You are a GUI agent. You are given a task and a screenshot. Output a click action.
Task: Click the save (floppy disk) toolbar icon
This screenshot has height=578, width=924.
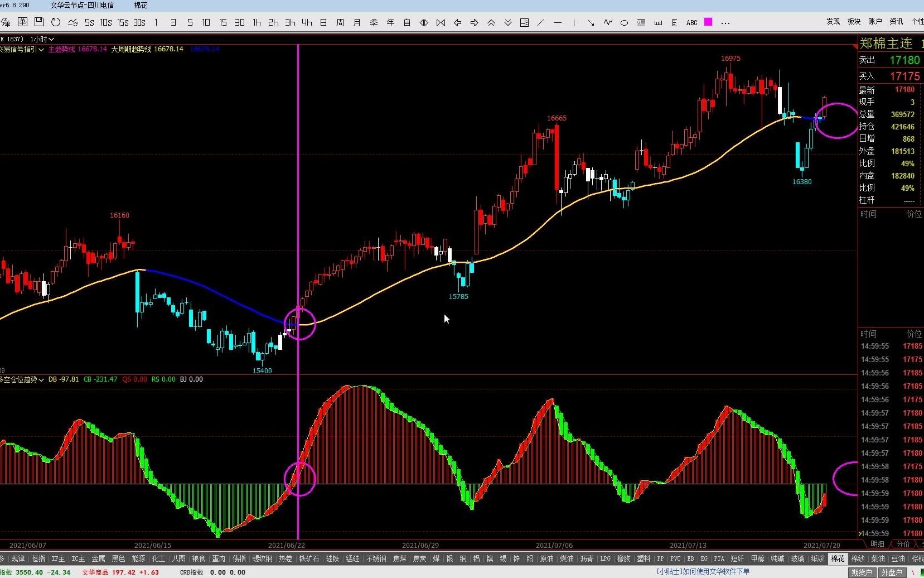pos(39,22)
